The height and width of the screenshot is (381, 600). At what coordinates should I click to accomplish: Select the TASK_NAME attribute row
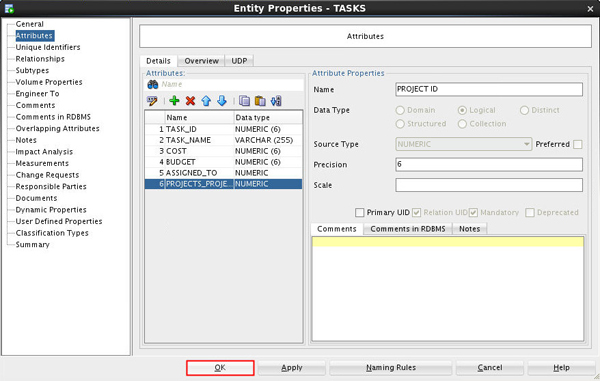[223, 140]
